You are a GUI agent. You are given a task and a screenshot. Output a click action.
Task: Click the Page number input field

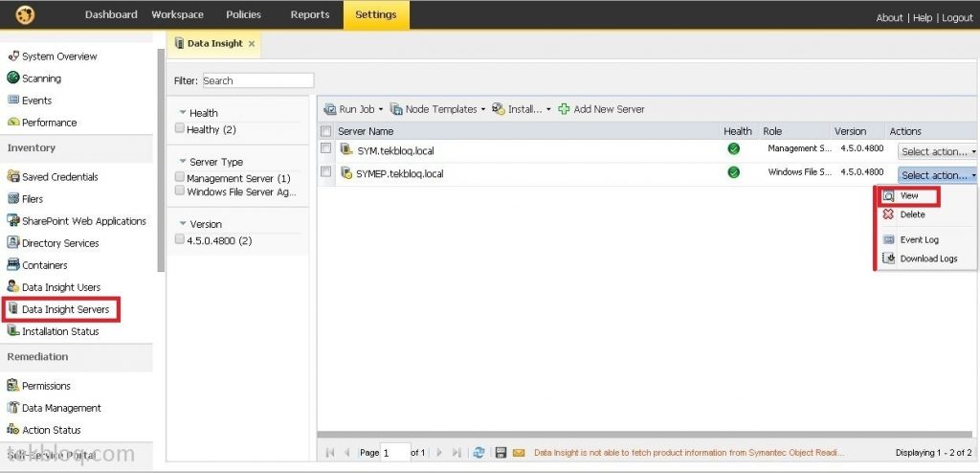click(395, 452)
